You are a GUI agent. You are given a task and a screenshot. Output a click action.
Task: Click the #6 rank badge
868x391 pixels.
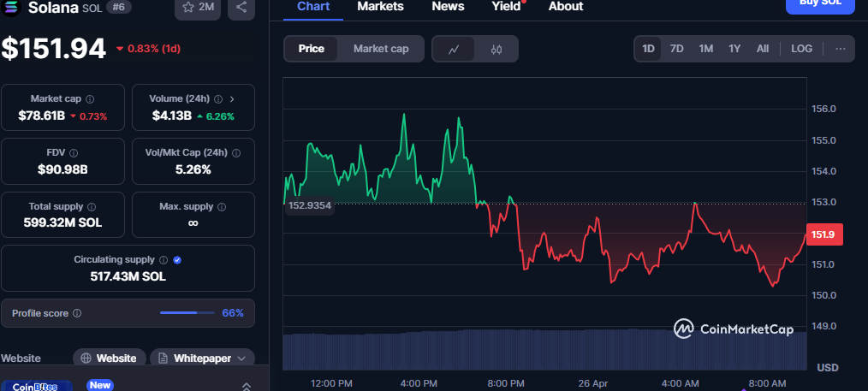[118, 7]
